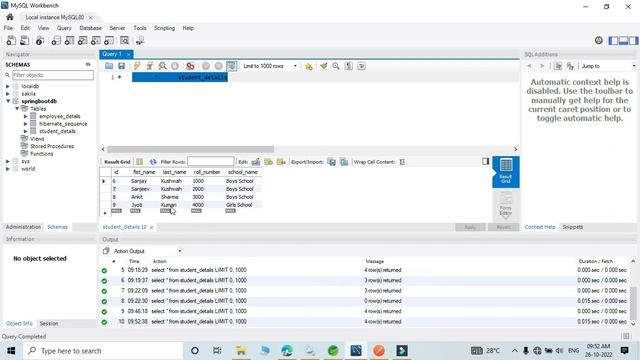Image resolution: width=640 pixels, height=360 pixels.
Task: Open the Action Output dropdown
Action: (147, 251)
